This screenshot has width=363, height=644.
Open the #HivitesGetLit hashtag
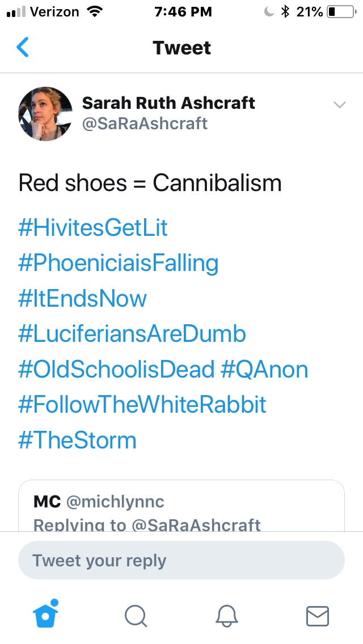point(93,227)
